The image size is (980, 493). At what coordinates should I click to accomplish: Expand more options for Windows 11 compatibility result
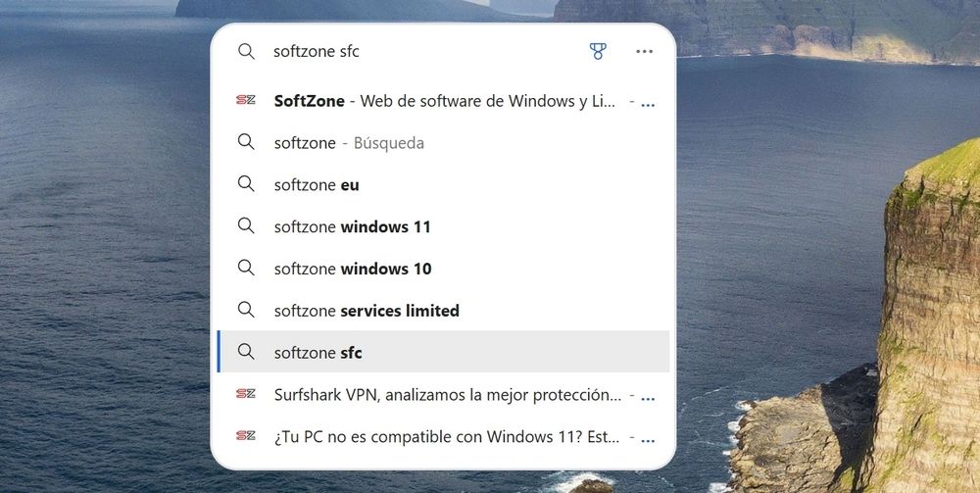(647, 438)
